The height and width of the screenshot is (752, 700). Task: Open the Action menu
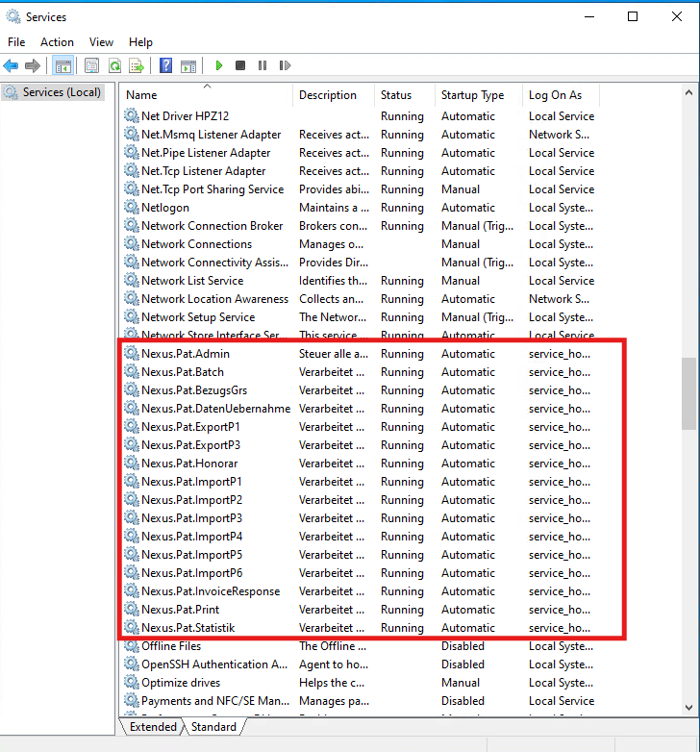coord(57,42)
